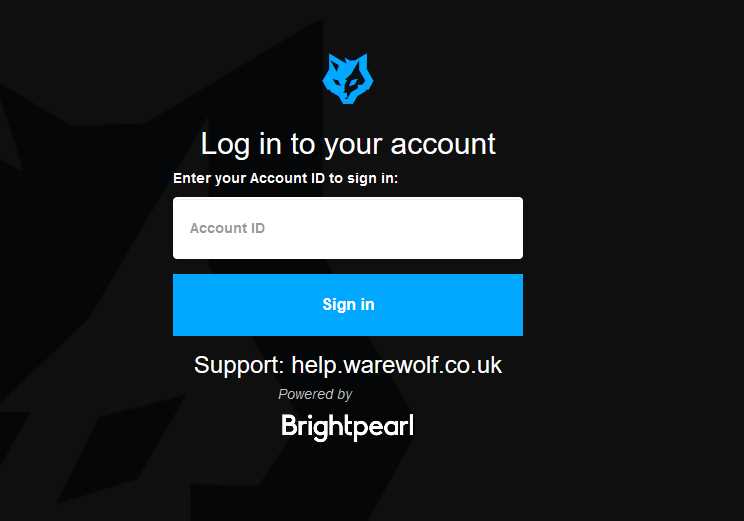744x521 pixels.
Task: Submit the login form with Sign in
Action: 348,305
